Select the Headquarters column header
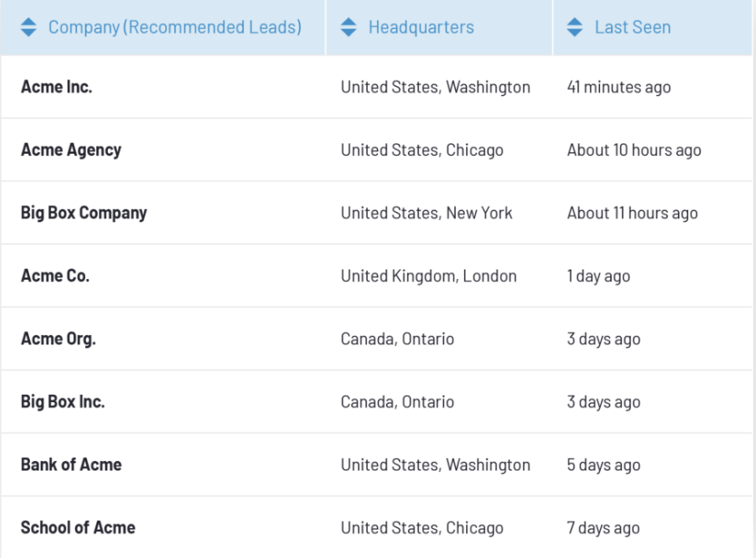Screen dimensions: 756x558 pos(421,27)
